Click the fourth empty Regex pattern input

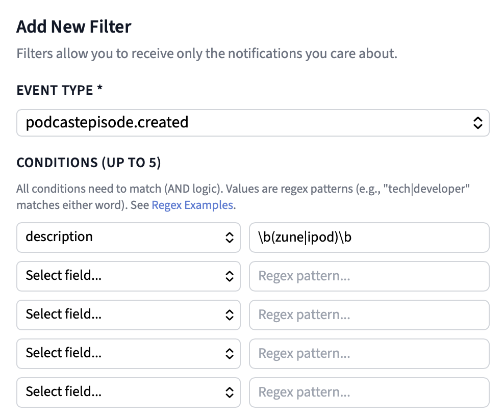pyautogui.click(x=369, y=392)
